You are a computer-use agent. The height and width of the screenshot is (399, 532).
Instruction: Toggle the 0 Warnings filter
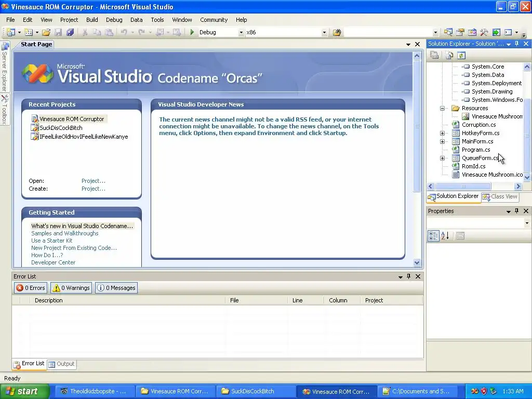pos(71,288)
